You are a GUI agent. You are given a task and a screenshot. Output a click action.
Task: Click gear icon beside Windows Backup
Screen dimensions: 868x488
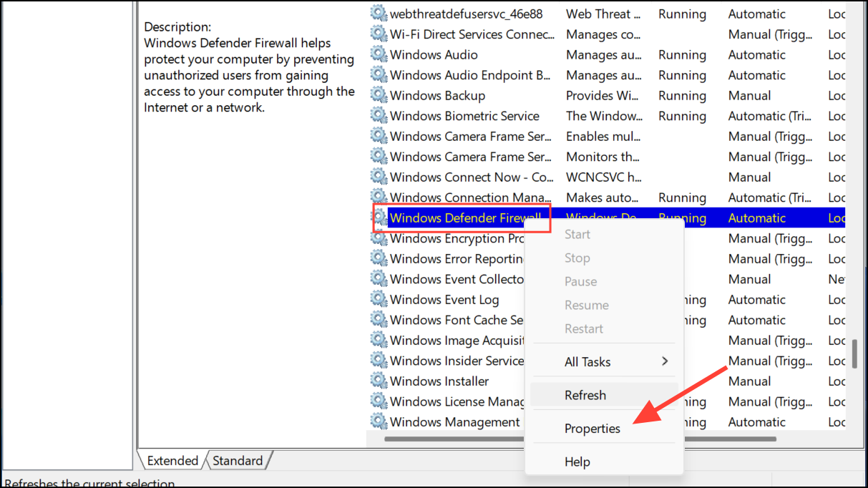tap(378, 95)
